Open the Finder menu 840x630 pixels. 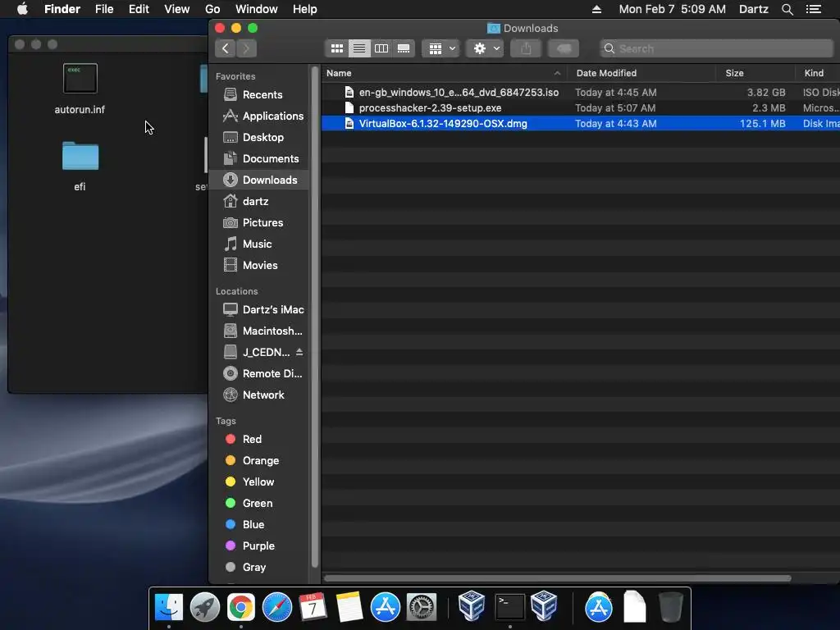click(x=62, y=9)
